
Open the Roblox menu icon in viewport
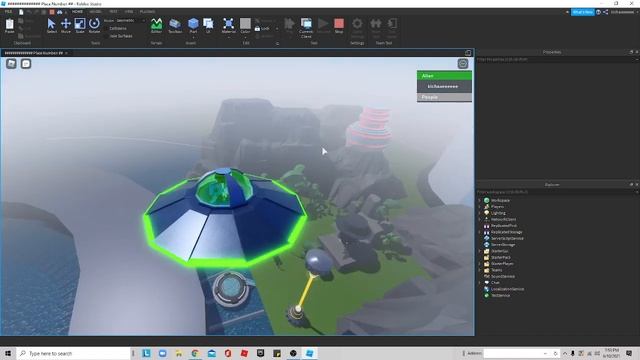point(11,64)
